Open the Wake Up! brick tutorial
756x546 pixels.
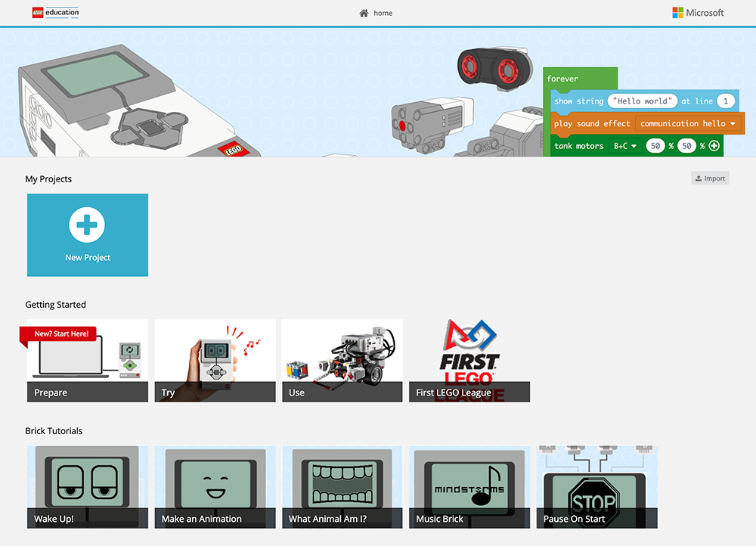[x=88, y=487]
